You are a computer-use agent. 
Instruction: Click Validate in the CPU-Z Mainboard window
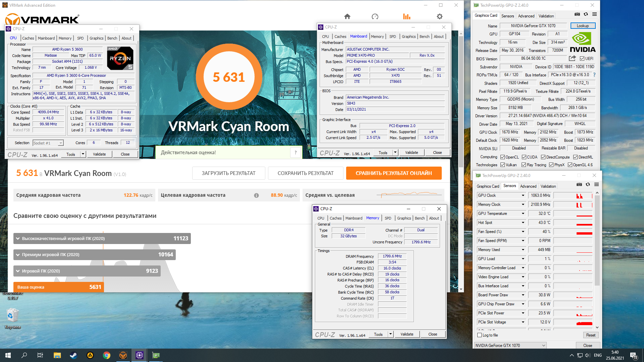tap(412, 153)
